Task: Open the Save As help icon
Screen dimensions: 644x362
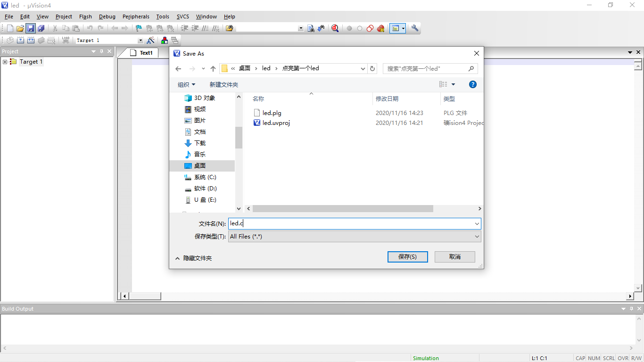Action: tap(473, 84)
